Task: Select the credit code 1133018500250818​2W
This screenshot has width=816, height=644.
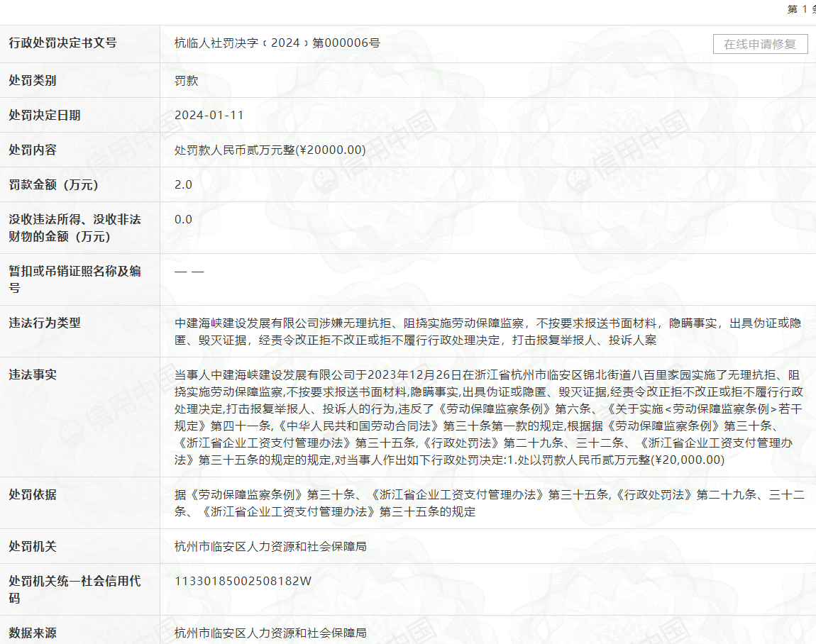Action: (x=243, y=581)
